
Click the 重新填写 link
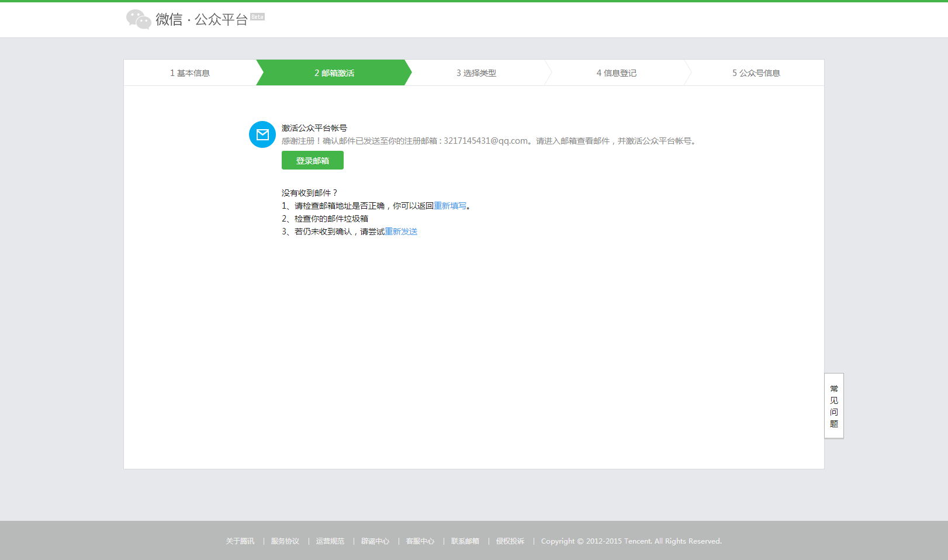pyautogui.click(x=450, y=206)
